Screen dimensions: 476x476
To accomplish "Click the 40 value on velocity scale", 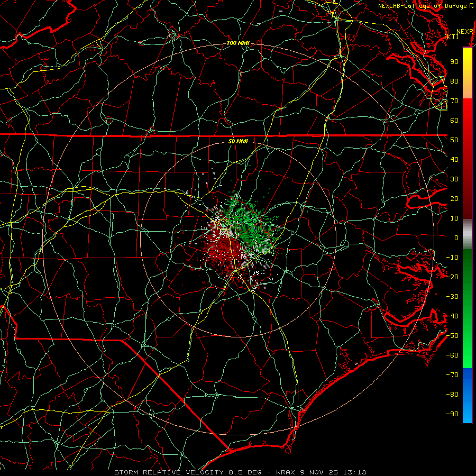I will tap(454, 159).
